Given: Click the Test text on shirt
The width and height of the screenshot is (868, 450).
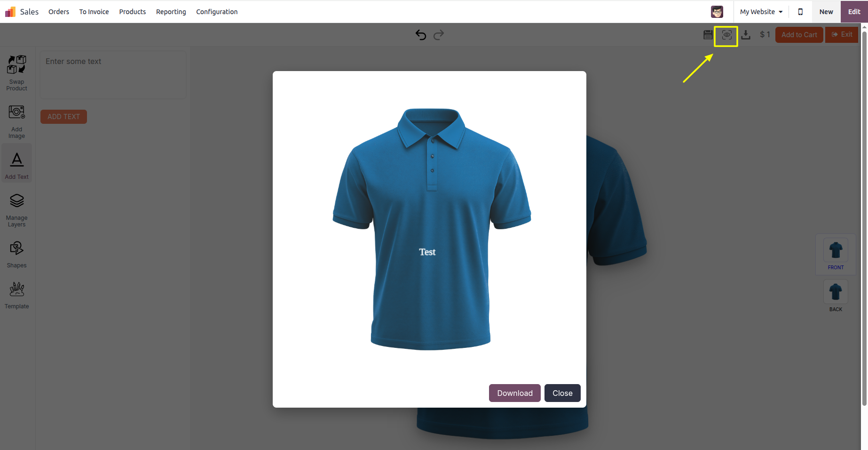Looking at the screenshot, I should [x=427, y=252].
